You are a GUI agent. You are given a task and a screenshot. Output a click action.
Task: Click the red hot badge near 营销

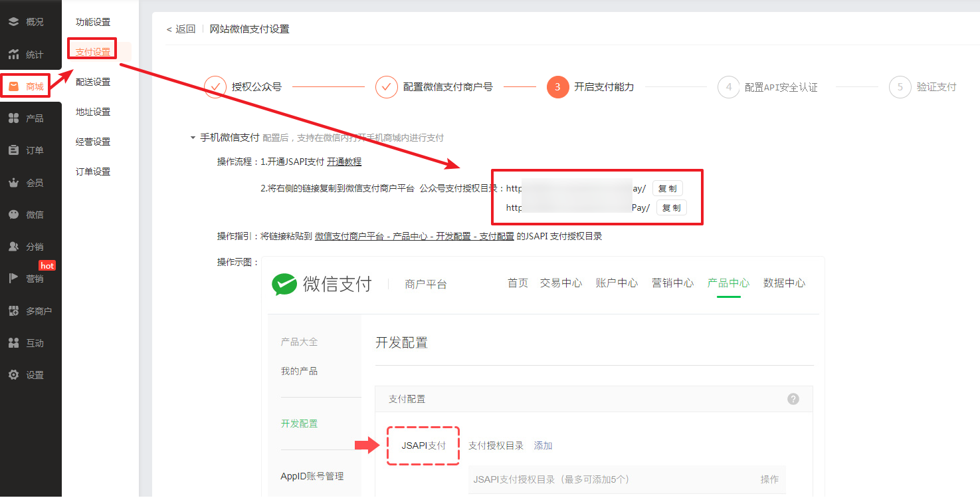[47, 266]
